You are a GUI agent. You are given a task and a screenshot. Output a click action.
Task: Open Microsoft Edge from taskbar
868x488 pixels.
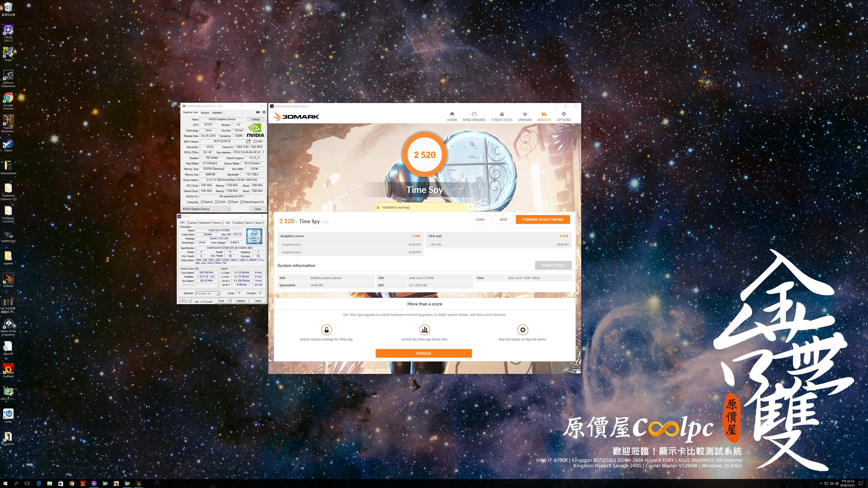38,483
